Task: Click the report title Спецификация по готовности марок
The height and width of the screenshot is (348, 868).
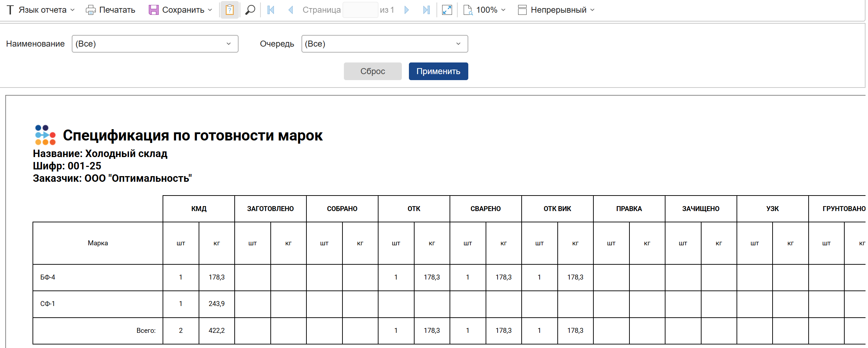Action: click(x=193, y=136)
